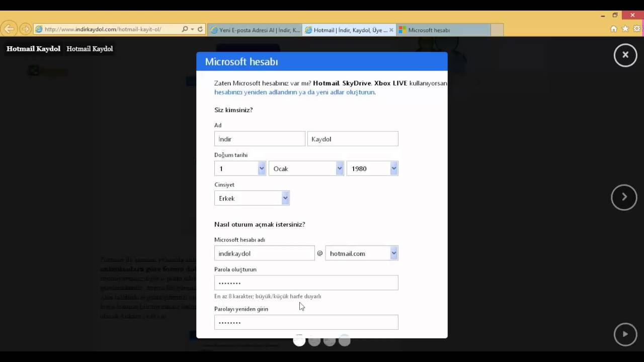Viewport: 644px width, 362px height.
Task: Close the lightbox with the circled X
Action: pyautogui.click(x=625, y=55)
